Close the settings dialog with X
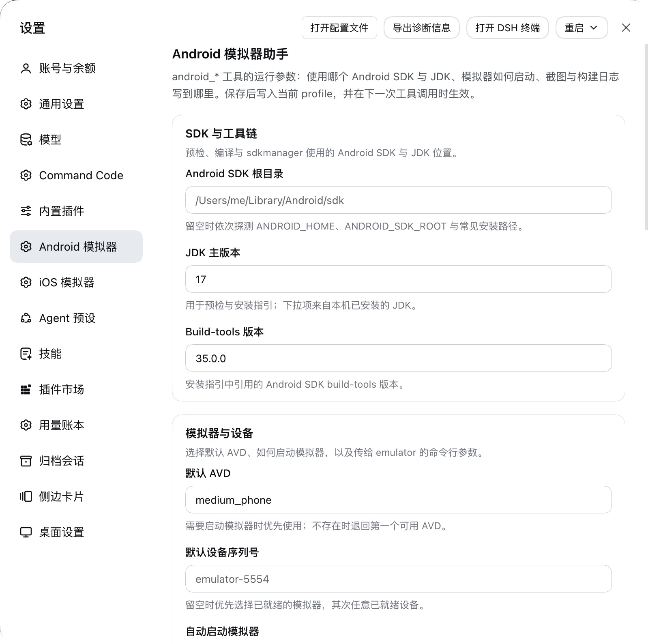Image resolution: width=648 pixels, height=644 pixels. (626, 28)
